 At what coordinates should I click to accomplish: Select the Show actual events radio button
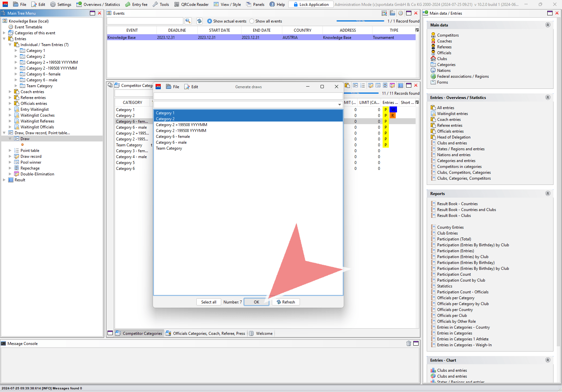tap(209, 21)
